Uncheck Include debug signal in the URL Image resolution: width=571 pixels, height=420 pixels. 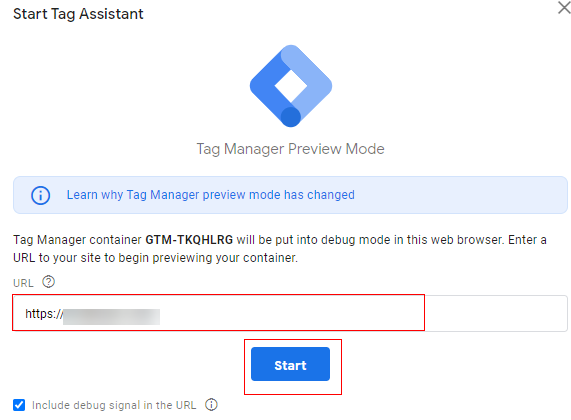point(19,405)
